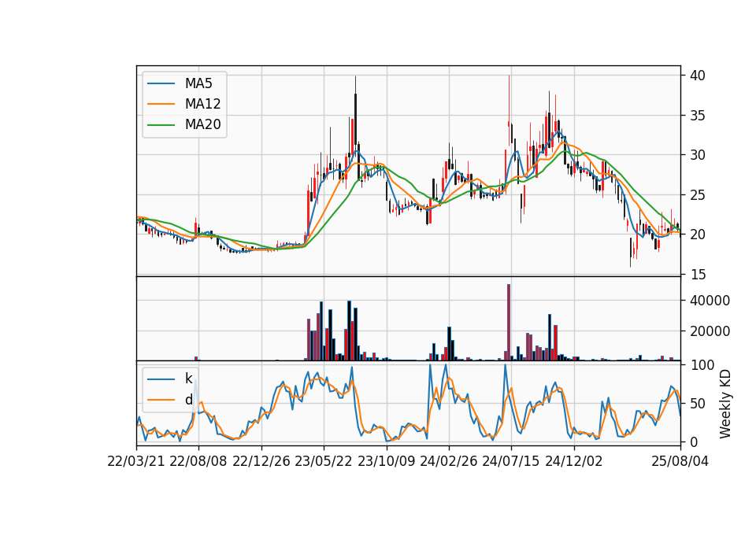756x543 pixels.
Task: Click the price axis value 15
Action: click(698, 275)
